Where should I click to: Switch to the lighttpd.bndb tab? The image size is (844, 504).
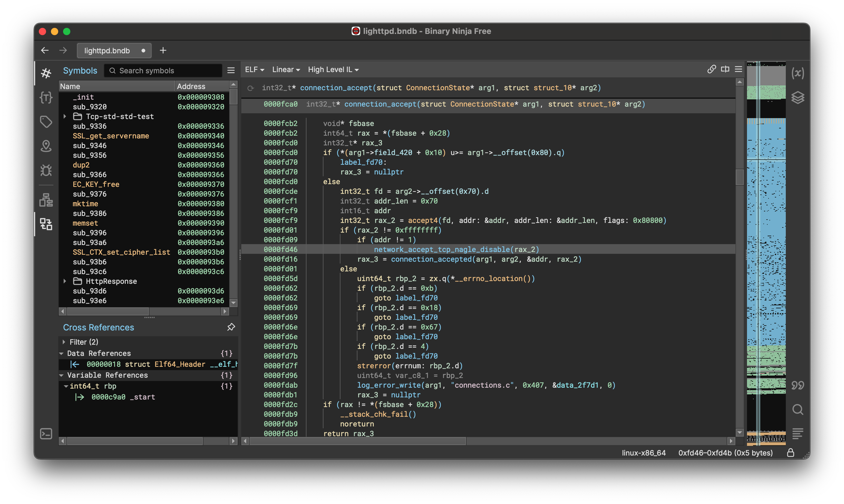coord(107,51)
